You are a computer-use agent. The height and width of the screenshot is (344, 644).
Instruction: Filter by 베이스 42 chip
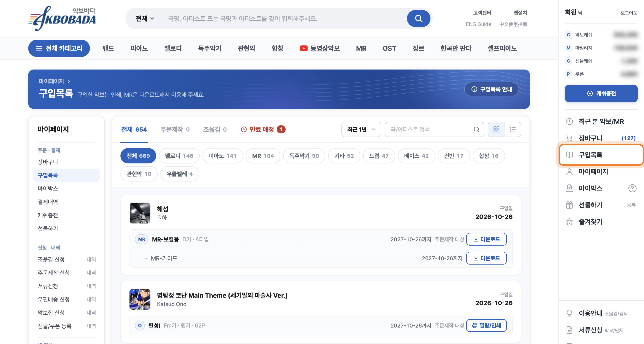[x=416, y=156]
